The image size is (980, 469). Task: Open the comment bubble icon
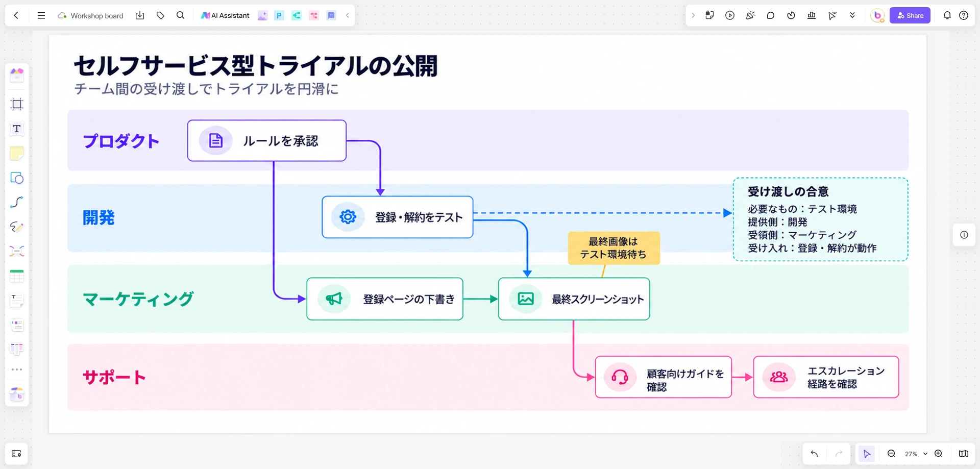pos(771,15)
